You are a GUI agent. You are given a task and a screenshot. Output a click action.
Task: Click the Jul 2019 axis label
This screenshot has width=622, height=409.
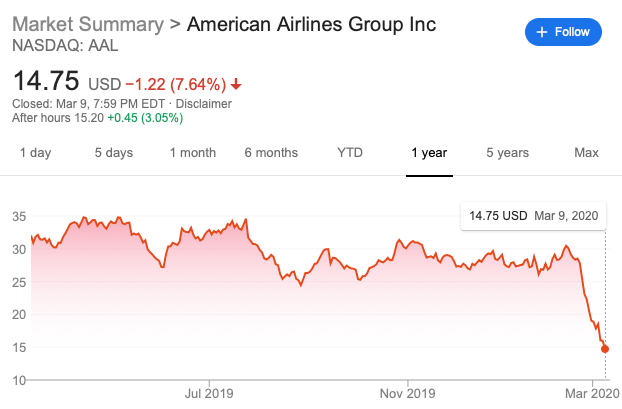click(211, 393)
